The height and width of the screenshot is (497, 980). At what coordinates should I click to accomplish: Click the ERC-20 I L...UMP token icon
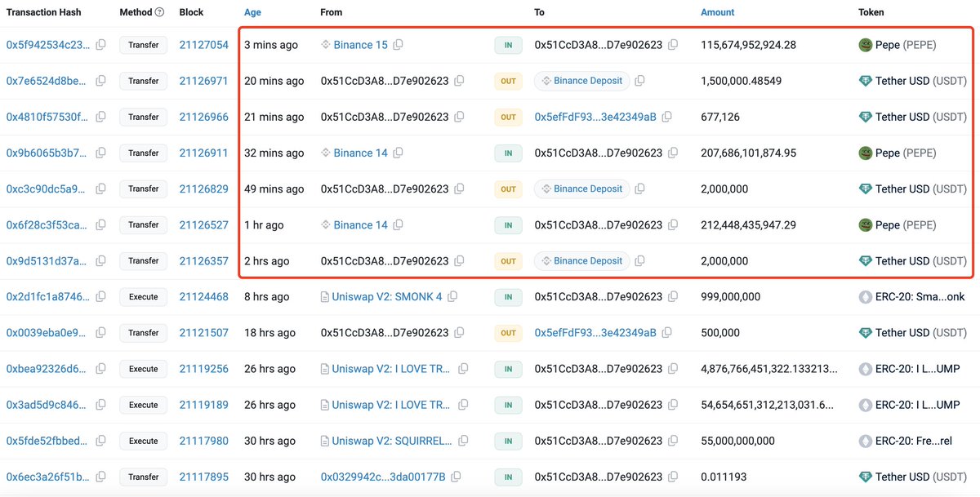point(864,368)
